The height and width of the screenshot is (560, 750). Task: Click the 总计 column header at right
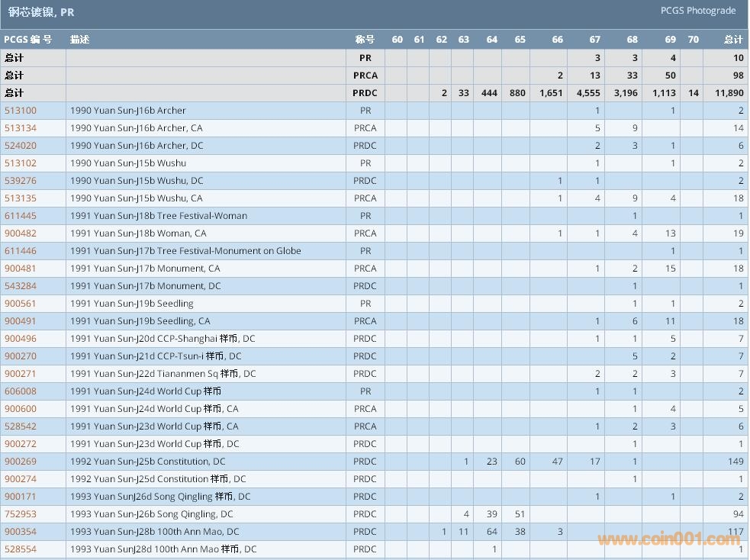click(732, 40)
